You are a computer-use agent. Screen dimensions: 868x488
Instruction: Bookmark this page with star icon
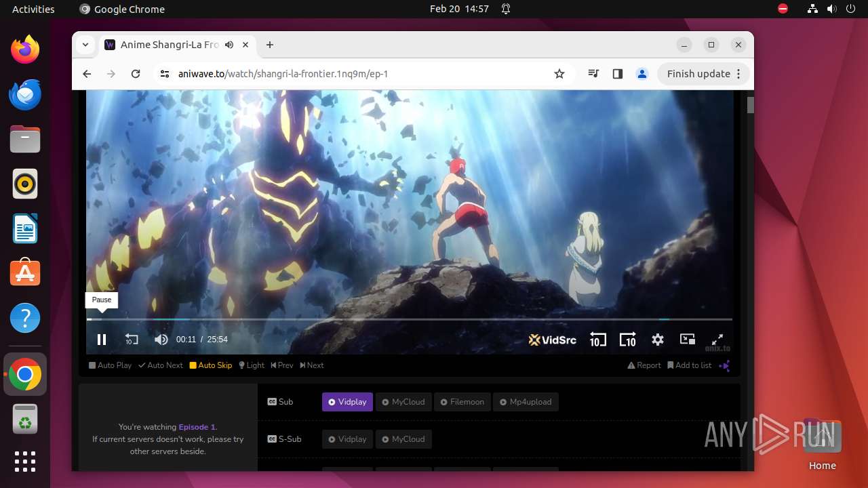(559, 74)
